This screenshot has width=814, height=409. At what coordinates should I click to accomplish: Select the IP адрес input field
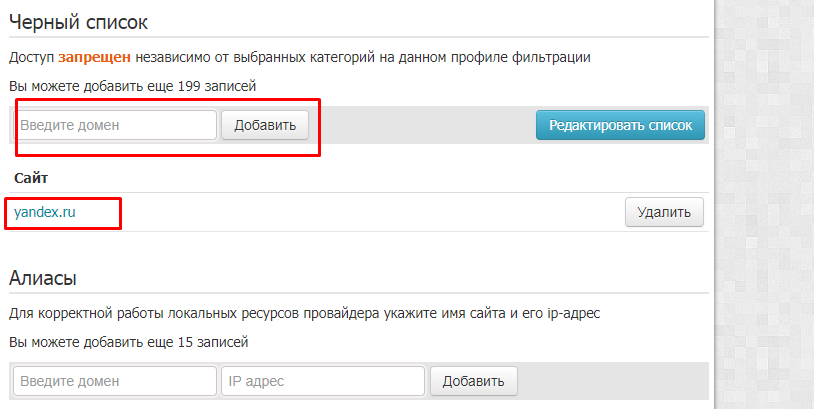[x=323, y=381]
